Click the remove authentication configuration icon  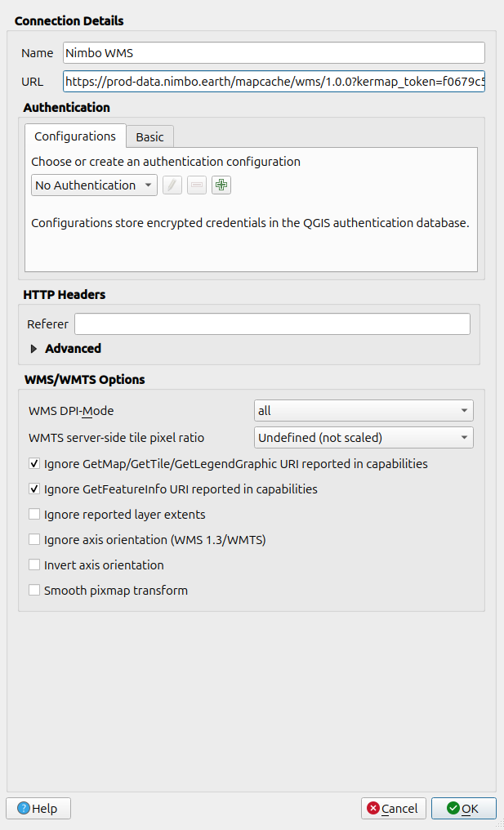pyautogui.click(x=196, y=185)
